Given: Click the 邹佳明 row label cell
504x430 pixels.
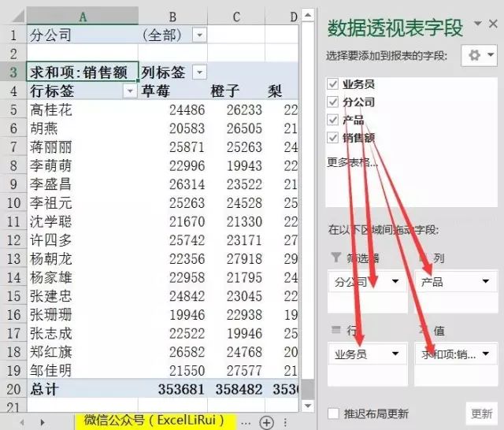Looking at the screenshot, I should pos(83,371).
